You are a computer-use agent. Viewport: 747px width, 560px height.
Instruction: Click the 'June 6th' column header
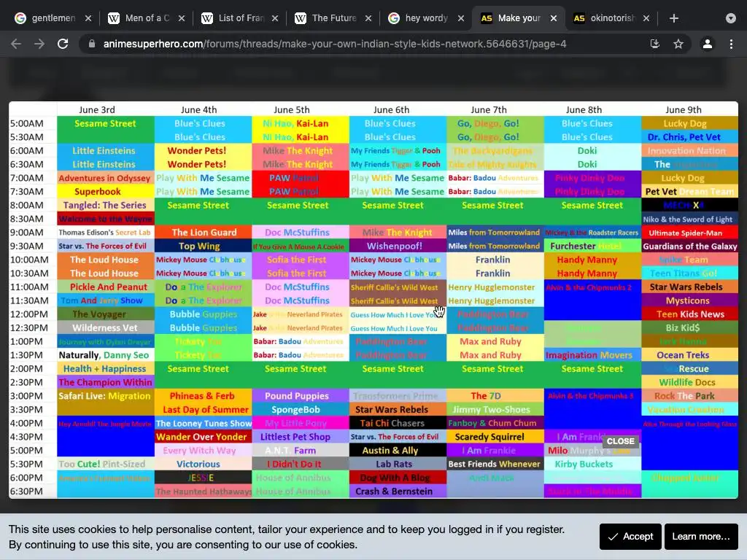click(391, 109)
